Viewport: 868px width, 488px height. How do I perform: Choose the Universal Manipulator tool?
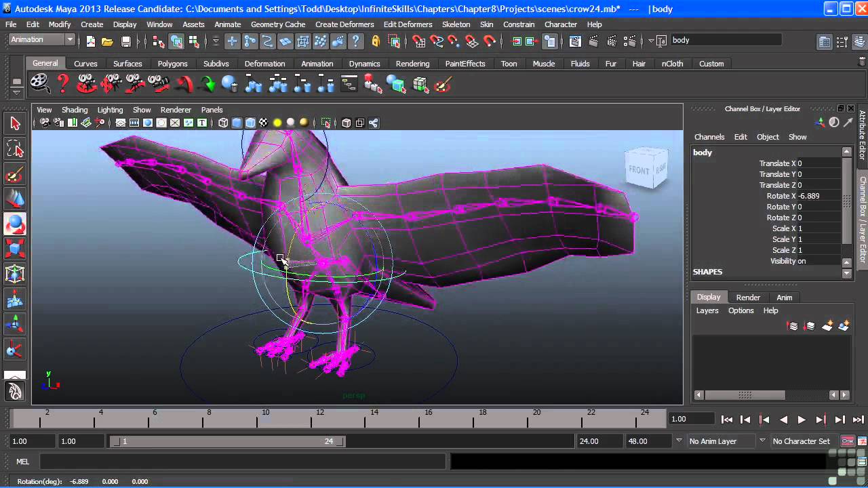15,274
